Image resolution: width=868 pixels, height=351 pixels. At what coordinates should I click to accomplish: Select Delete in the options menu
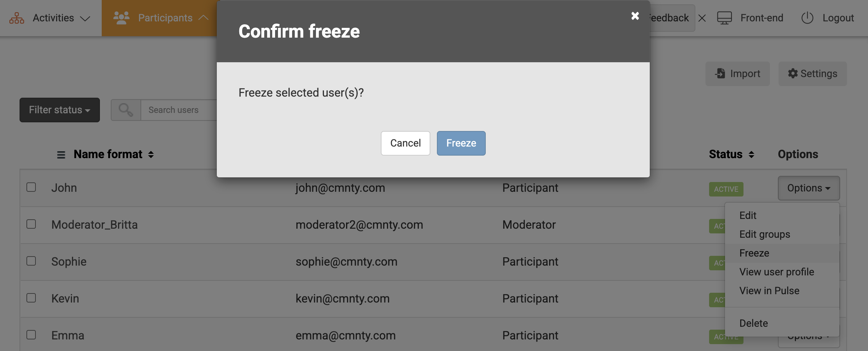click(x=754, y=323)
